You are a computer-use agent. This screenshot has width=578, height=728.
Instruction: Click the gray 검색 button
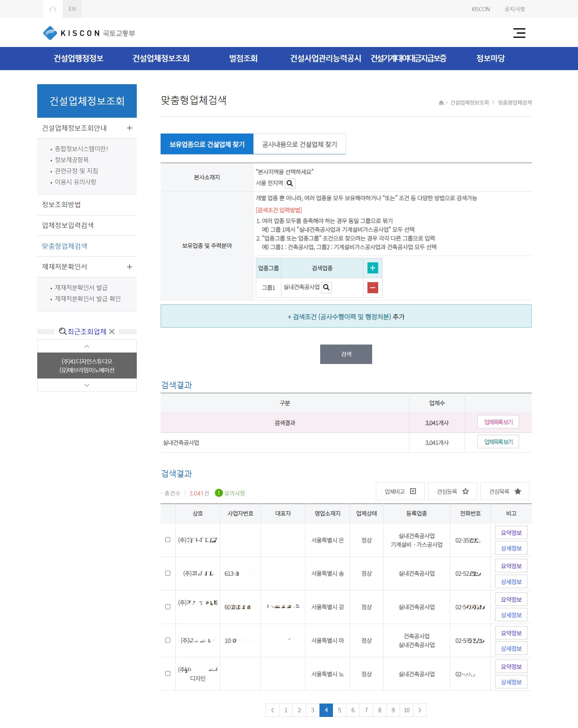pos(346,354)
